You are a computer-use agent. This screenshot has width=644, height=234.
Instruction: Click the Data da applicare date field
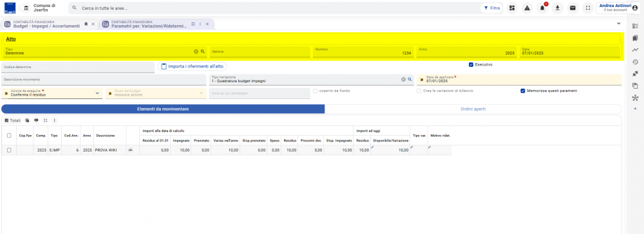click(519, 80)
